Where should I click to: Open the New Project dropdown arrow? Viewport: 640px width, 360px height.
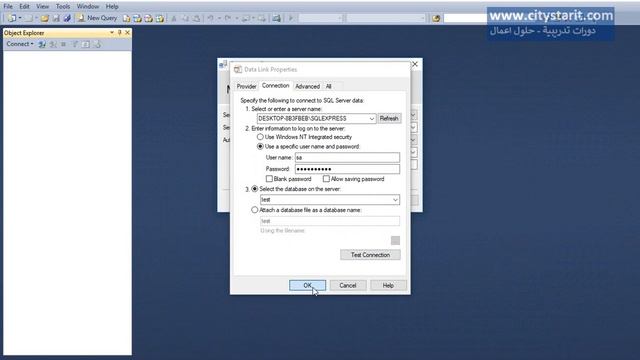tap(20, 18)
